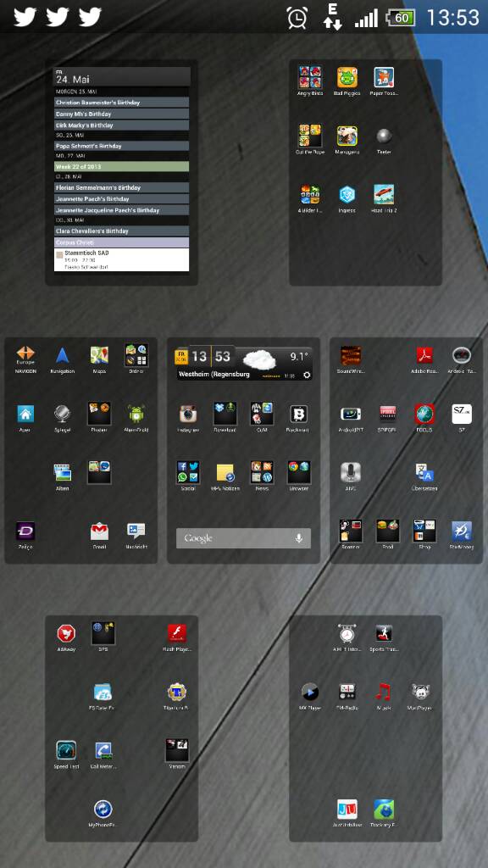The height and width of the screenshot is (868, 488).
Task: Launch the Teeter ball game
Action: click(384, 136)
